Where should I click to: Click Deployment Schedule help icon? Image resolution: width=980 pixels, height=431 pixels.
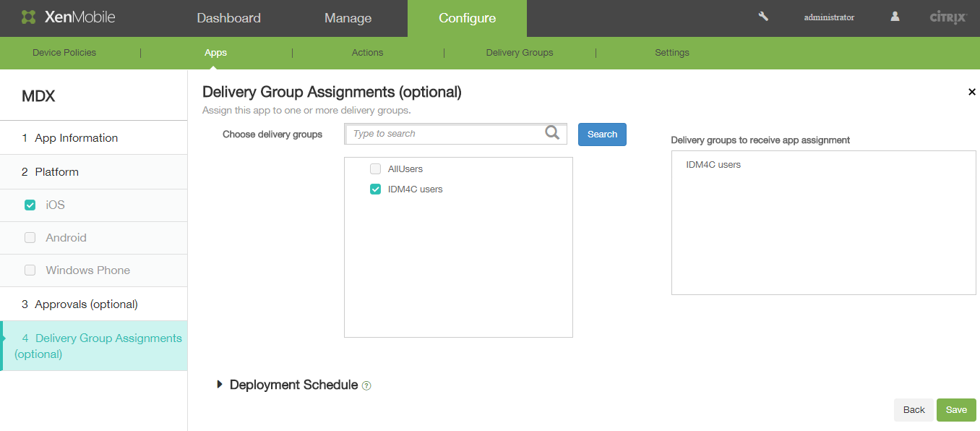pyautogui.click(x=366, y=385)
